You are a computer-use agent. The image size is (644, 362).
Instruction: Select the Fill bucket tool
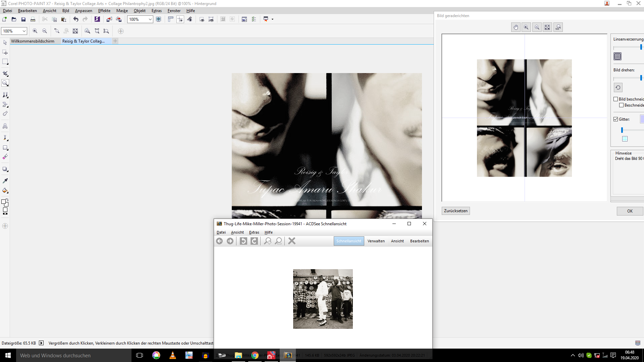5,191
